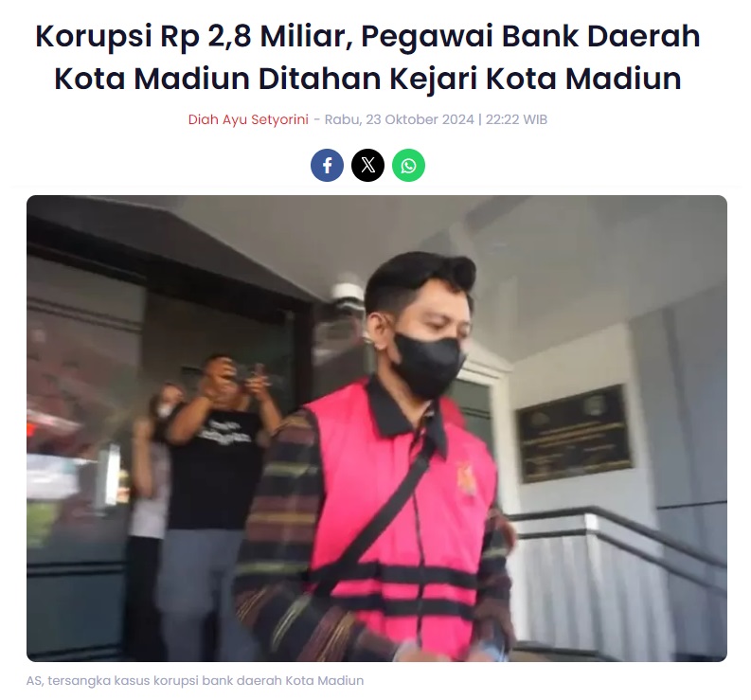The image size is (751, 700).
Task: Share the article on X
Action: pos(367,166)
